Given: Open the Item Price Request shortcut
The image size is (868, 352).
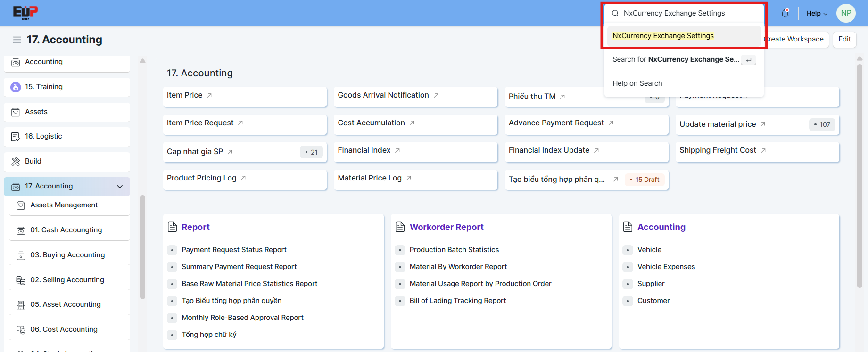Looking at the screenshot, I should [x=200, y=123].
